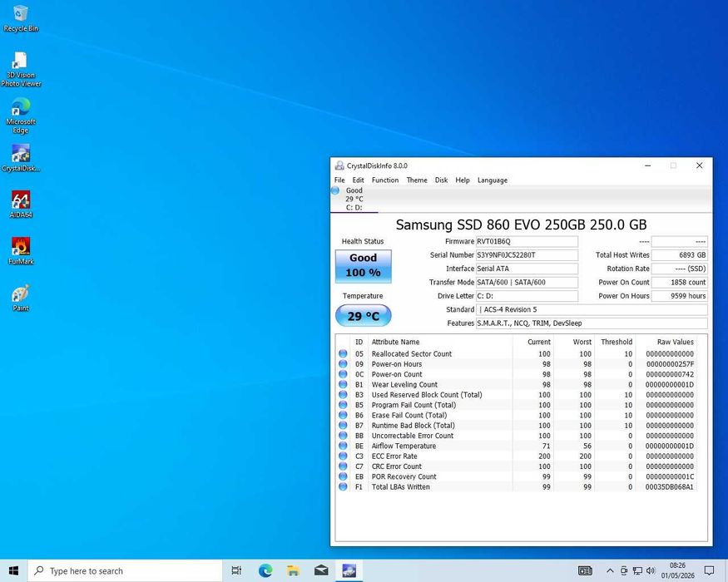
Task: Click the blue disk status orb beside Good 29 °C
Action: (x=335, y=190)
